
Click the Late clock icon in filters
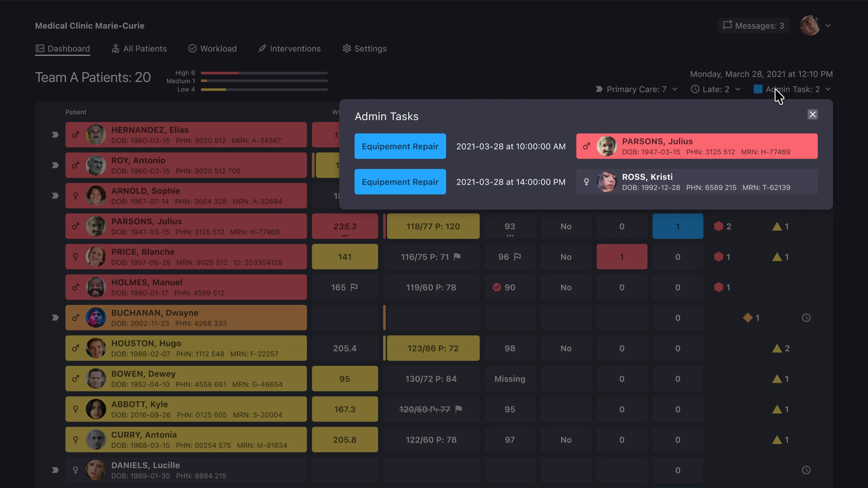point(695,89)
